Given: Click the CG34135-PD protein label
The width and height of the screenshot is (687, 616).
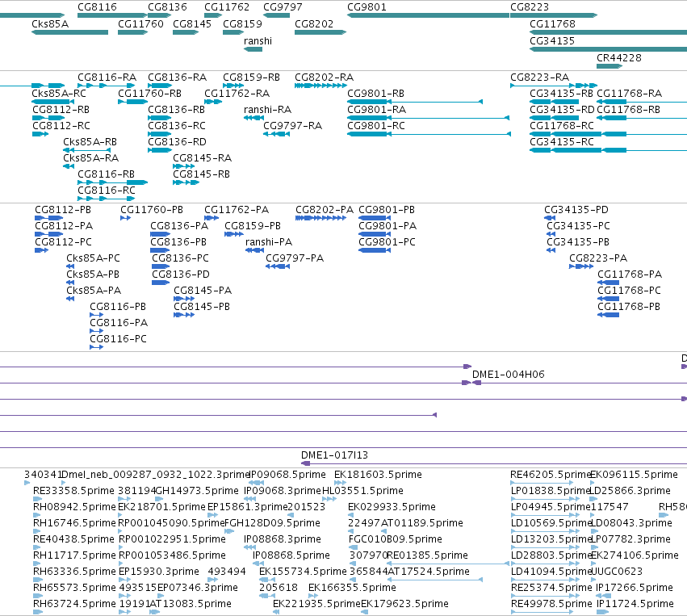Looking at the screenshot, I should click(576, 210).
